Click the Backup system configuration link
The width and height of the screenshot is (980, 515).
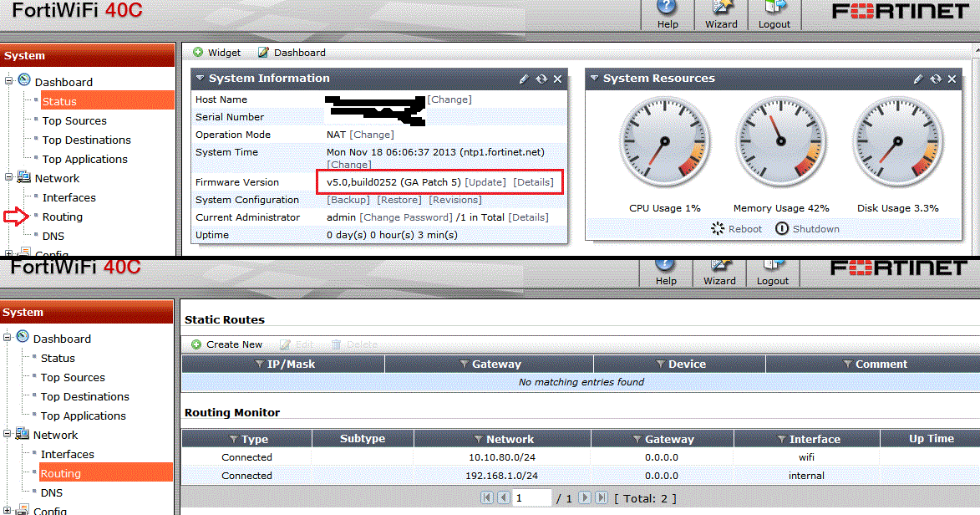(348, 200)
